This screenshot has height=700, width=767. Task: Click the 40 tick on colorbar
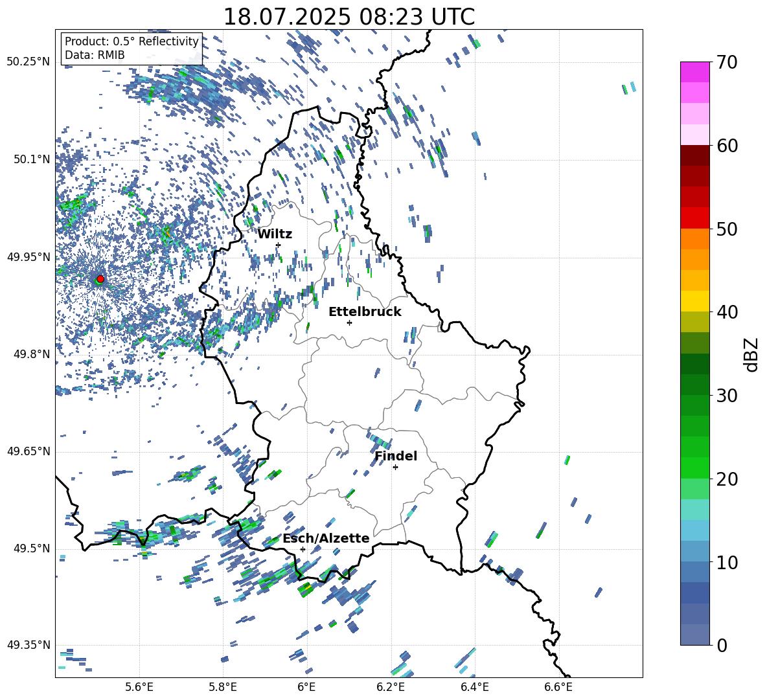click(727, 312)
